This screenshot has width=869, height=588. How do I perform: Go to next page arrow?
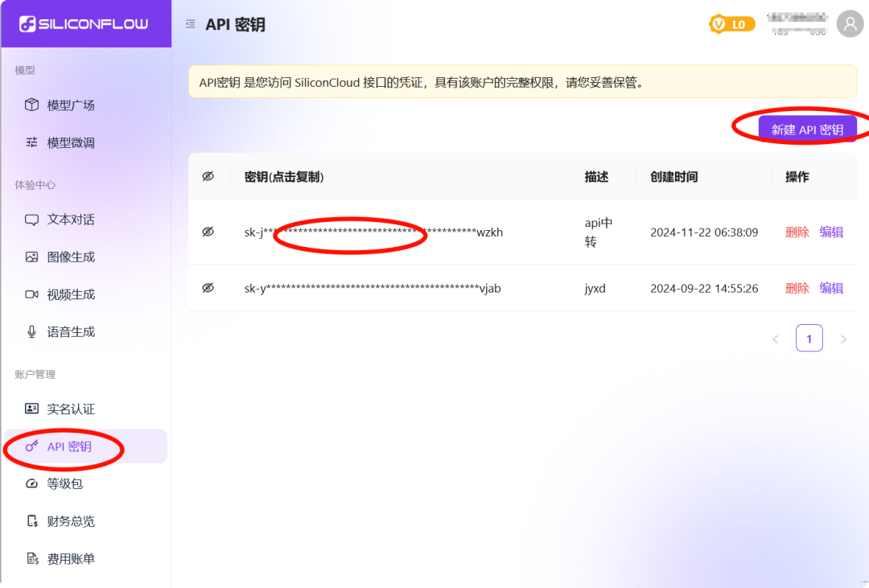pyautogui.click(x=843, y=339)
